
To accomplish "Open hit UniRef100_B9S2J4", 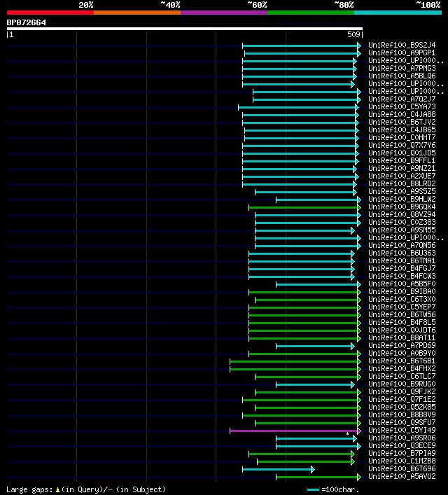I will point(402,45).
